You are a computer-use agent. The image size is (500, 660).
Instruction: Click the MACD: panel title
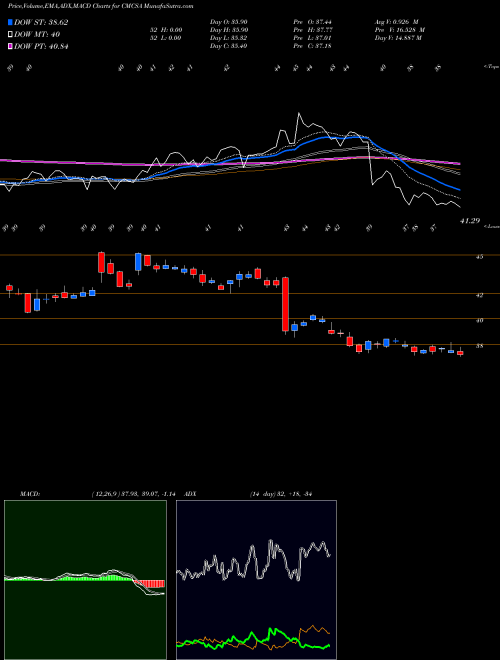point(29,494)
